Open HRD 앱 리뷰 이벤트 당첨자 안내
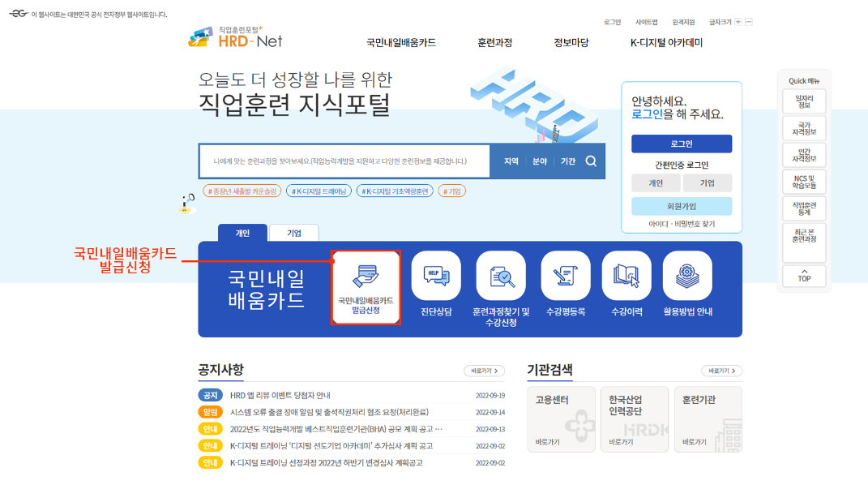The height and width of the screenshot is (485, 868). pos(280,395)
